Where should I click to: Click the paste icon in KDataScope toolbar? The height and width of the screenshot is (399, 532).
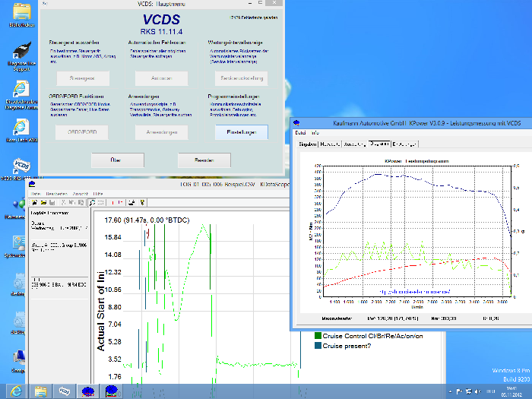click(x=81, y=203)
